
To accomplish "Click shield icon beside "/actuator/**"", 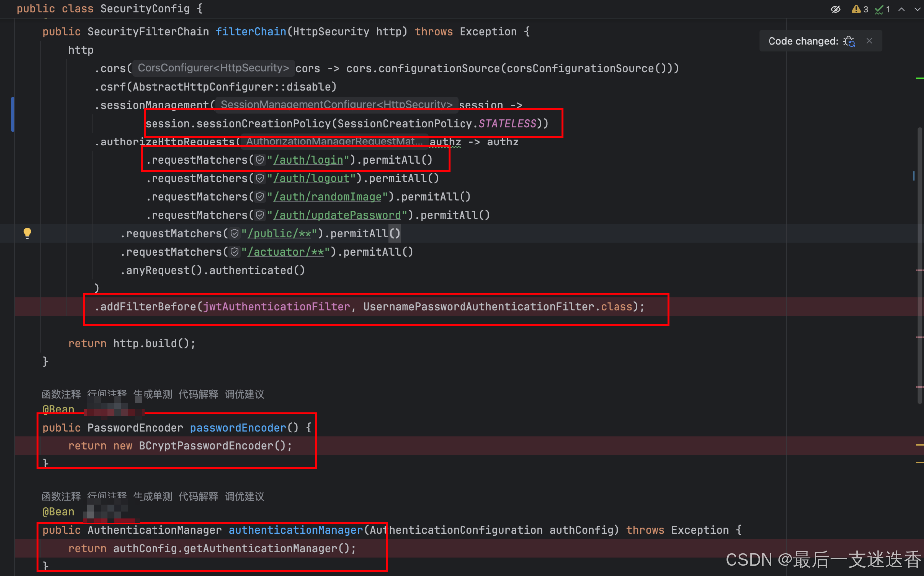I will pyautogui.click(x=234, y=252).
